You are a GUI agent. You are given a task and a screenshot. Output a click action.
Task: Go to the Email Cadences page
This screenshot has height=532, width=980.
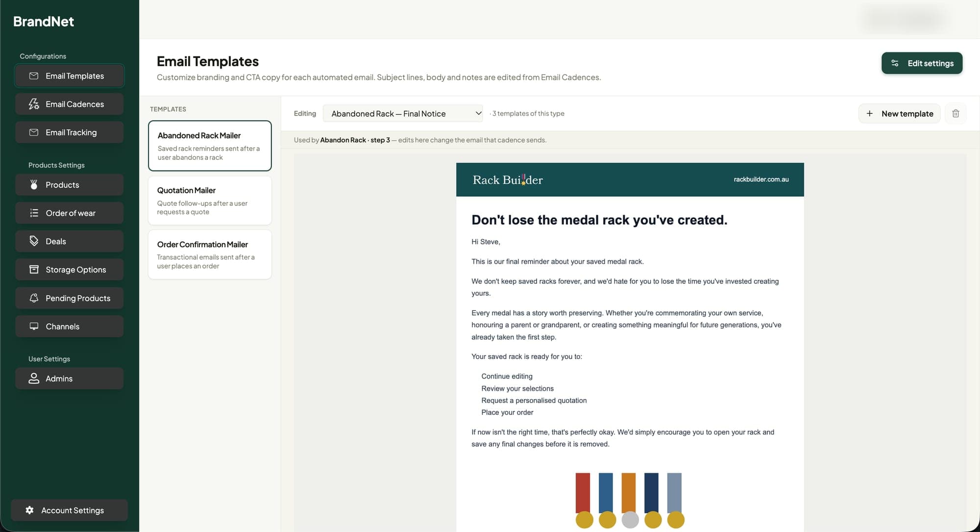click(x=69, y=104)
